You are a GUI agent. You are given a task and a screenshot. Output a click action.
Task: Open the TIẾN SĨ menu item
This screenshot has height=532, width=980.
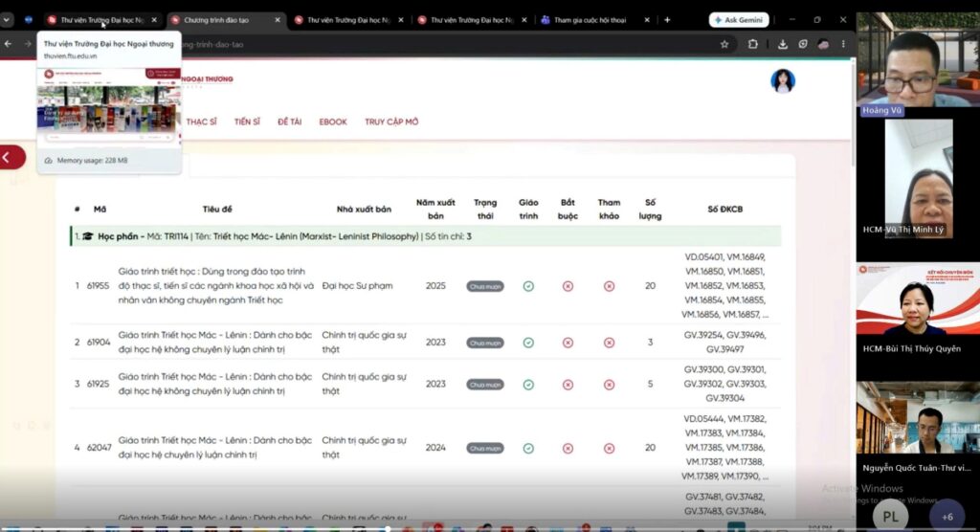point(247,122)
